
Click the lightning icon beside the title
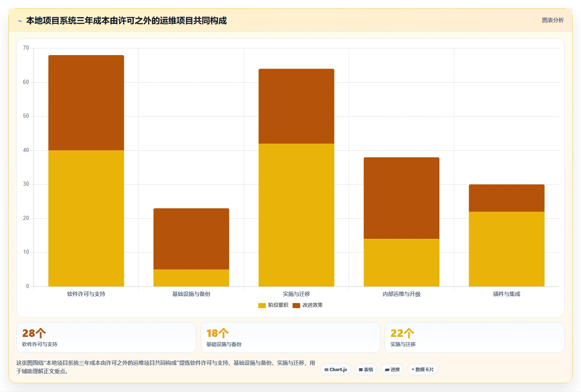coord(20,21)
